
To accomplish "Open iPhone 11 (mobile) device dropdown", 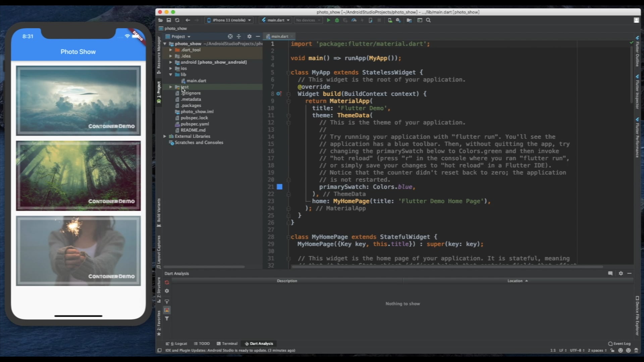I will pyautogui.click(x=229, y=20).
